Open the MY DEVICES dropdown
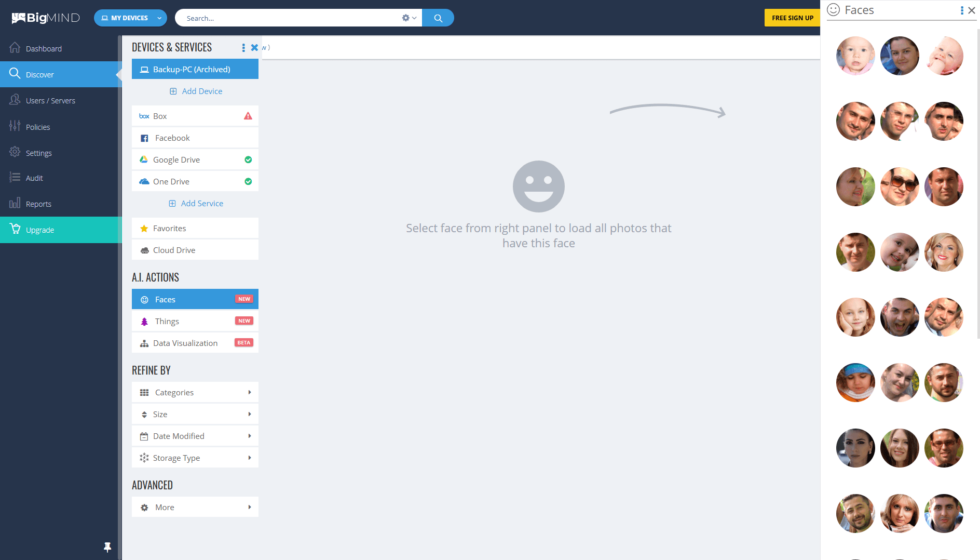This screenshot has height=560, width=980. pyautogui.click(x=130, y=17)
